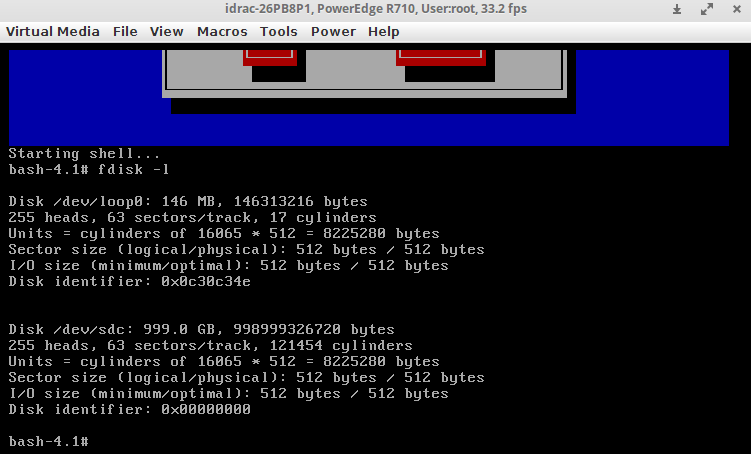Click the Disk /dev/sdc output line
The image size is (751, 454).
click(x=201, y=329)
